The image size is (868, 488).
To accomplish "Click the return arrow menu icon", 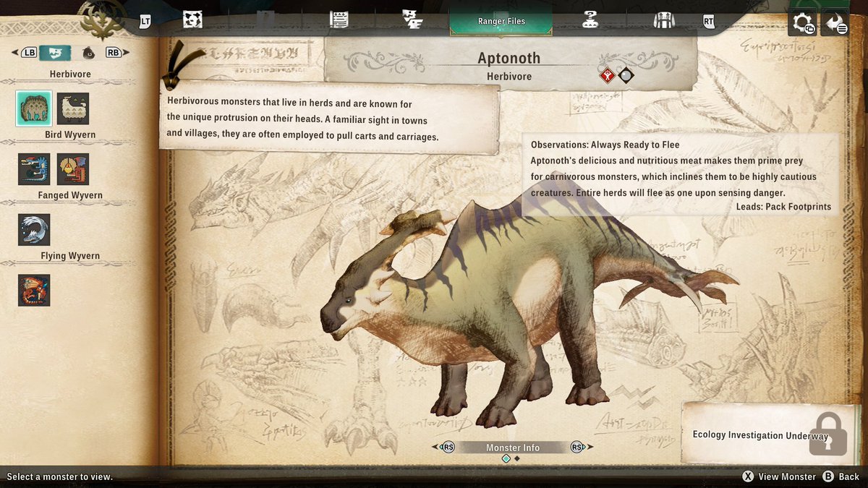I will pos(835,23).
